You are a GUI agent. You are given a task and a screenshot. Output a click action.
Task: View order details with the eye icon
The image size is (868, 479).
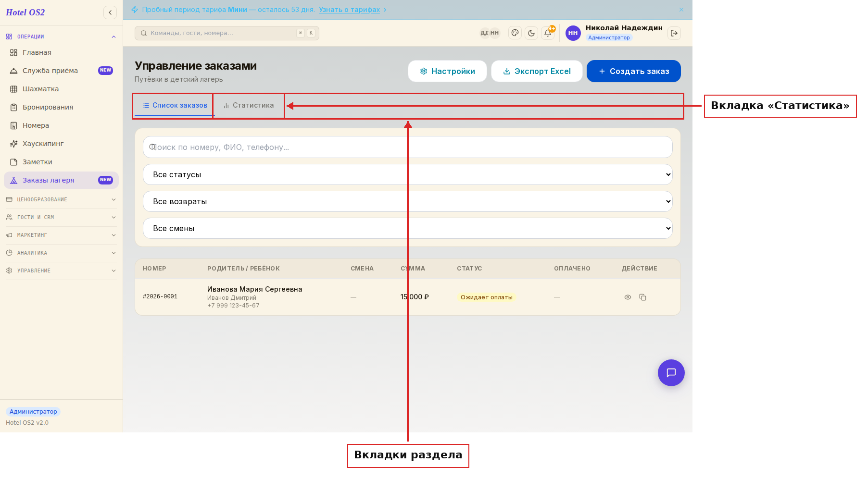628,297
